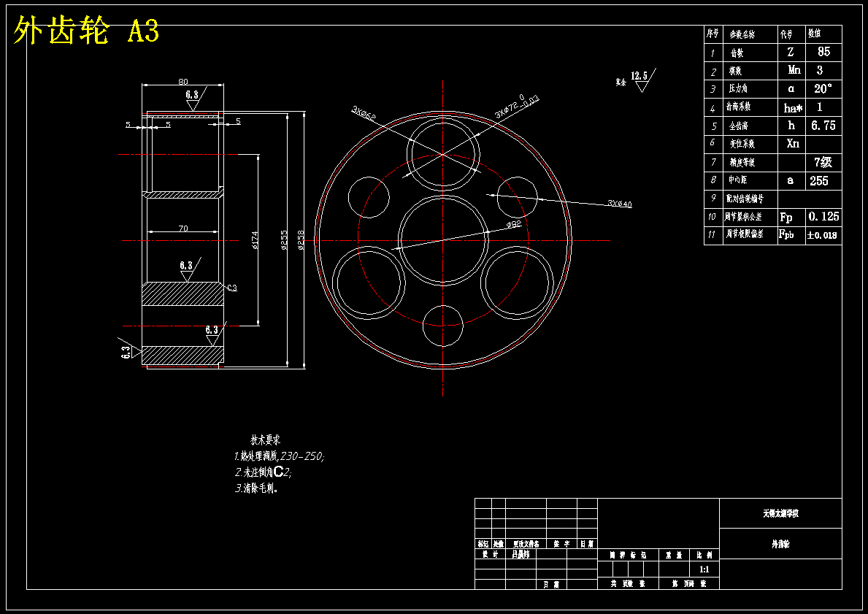The width and height of the screenshot is (868, 614).
Task: Select the scale value '1:1'
Action: tap(704, 569)
